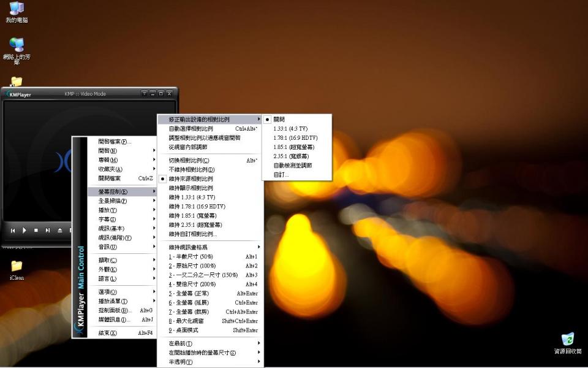This screenshot has width=588, height=368.
Task: Select the 關閉 option in the aspect submenu
Action: [x=285, y=120]
